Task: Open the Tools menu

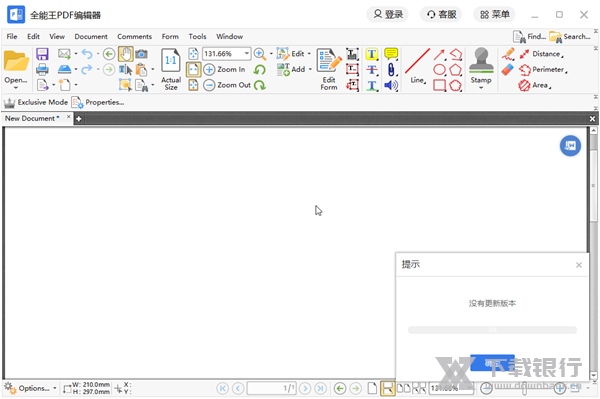Action: [197, 36]
